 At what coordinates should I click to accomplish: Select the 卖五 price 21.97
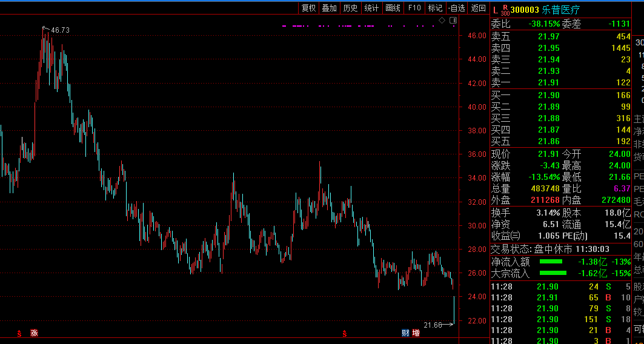point(549,36)
